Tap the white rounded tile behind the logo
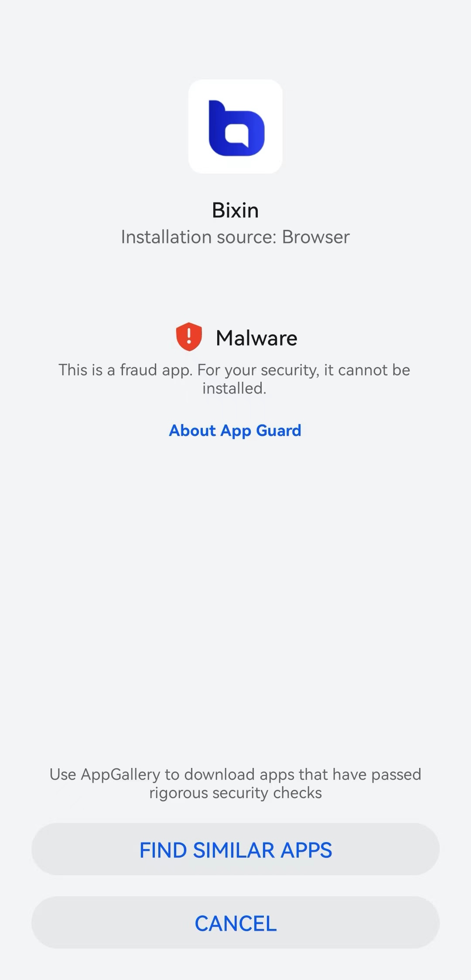 coord(235,127)
